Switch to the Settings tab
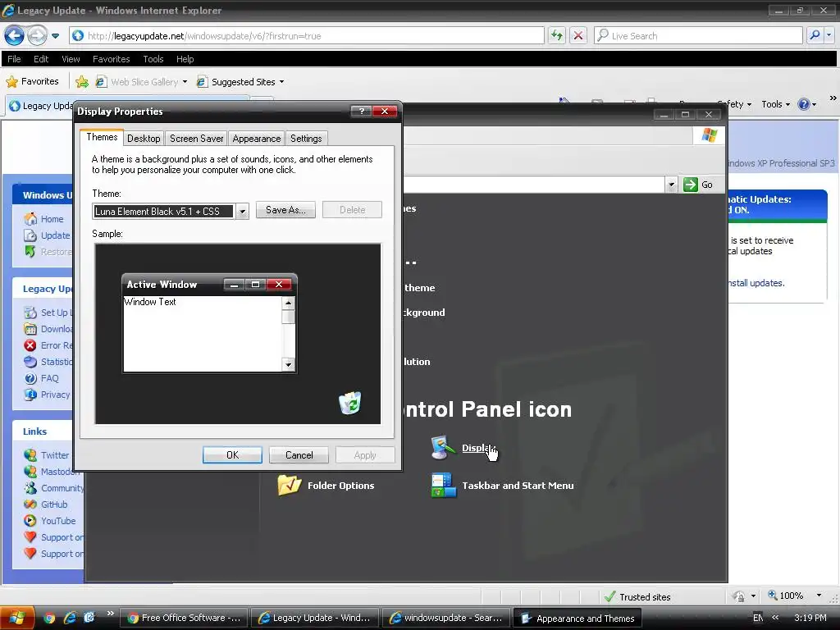840x630 pixels. pos(306,139)
